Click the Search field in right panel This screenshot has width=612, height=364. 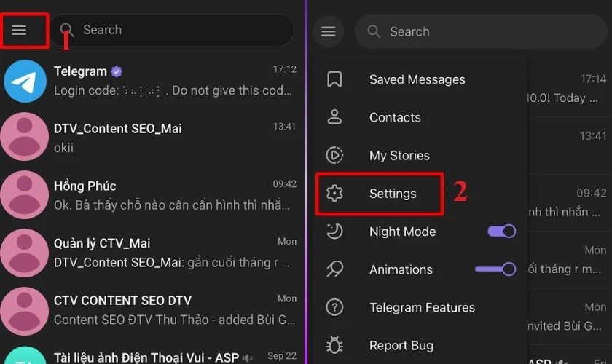pos(481,31)
